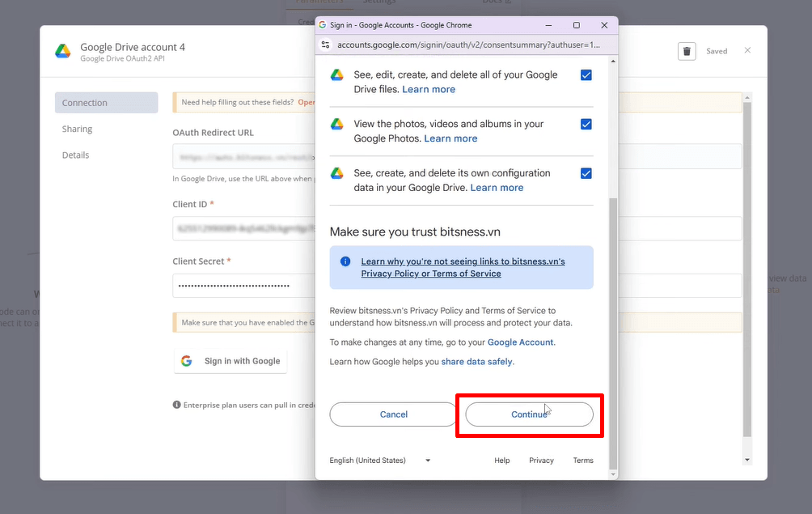Select the Connection tab in credential dialog
Screen dimensions: 812x514
pos(106,103)
